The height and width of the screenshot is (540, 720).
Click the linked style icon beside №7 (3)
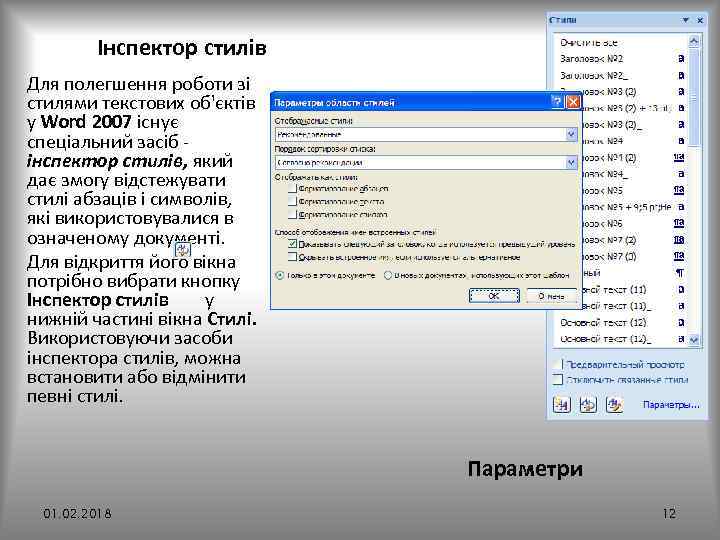(x=679, y=256)
